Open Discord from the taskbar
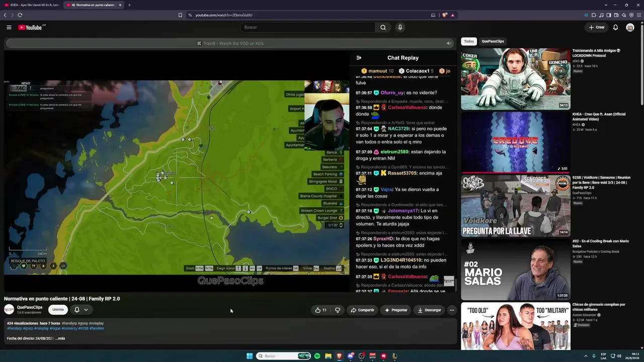The width and height of the screenshot is (644, 362). (351, 356)
